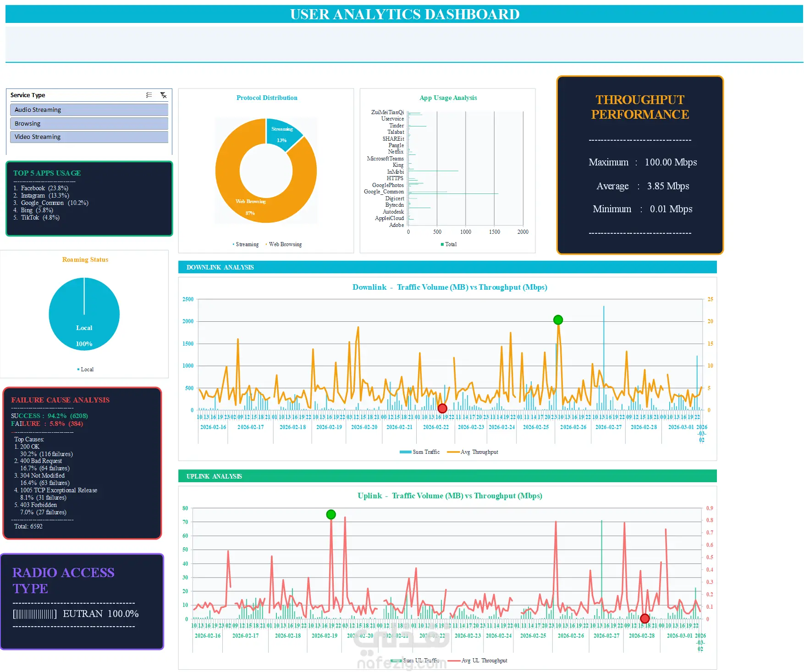Select Video Streaming service type filter
Screen dimensions: 804x672
(x=89, y=137)
